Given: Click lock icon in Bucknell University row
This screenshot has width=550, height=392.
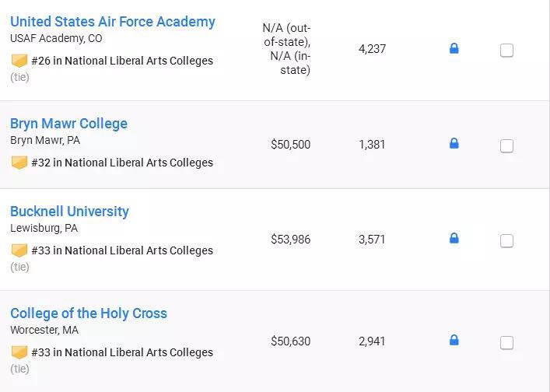Looking at the screenshot, I should tap(454, 239).
